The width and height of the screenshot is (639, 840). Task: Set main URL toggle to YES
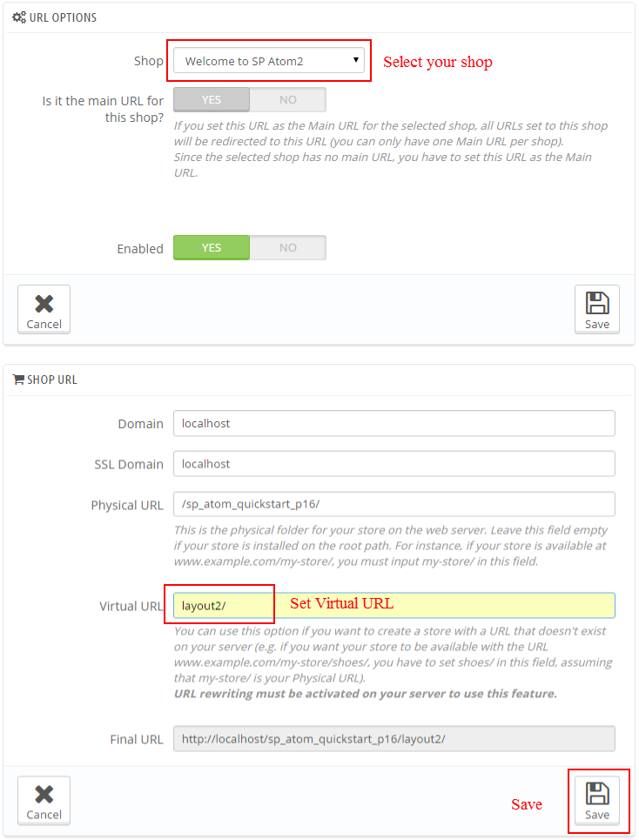[x=212, y=99]
